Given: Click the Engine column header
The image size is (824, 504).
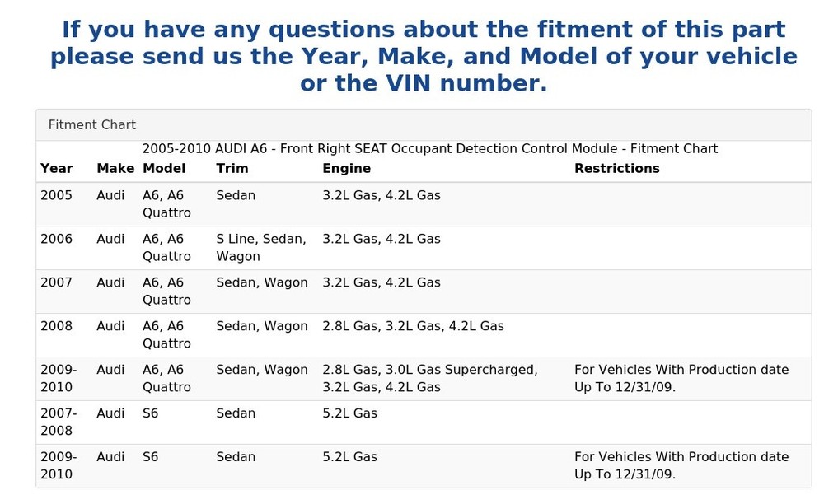Looking at the screenshot, I should (346, 168).
